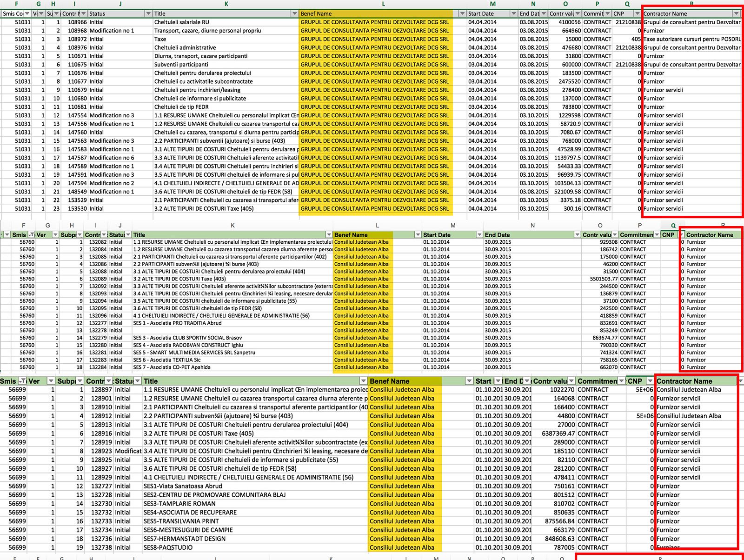Open the End Date filter in the 56760 table

(x=577, y=235)
